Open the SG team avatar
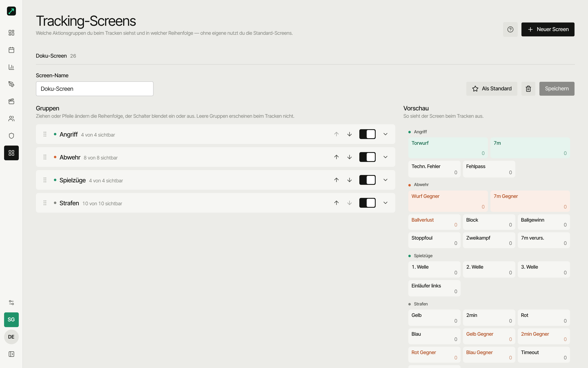Viewport: 588px width, 368px height. tap(11, 320)
